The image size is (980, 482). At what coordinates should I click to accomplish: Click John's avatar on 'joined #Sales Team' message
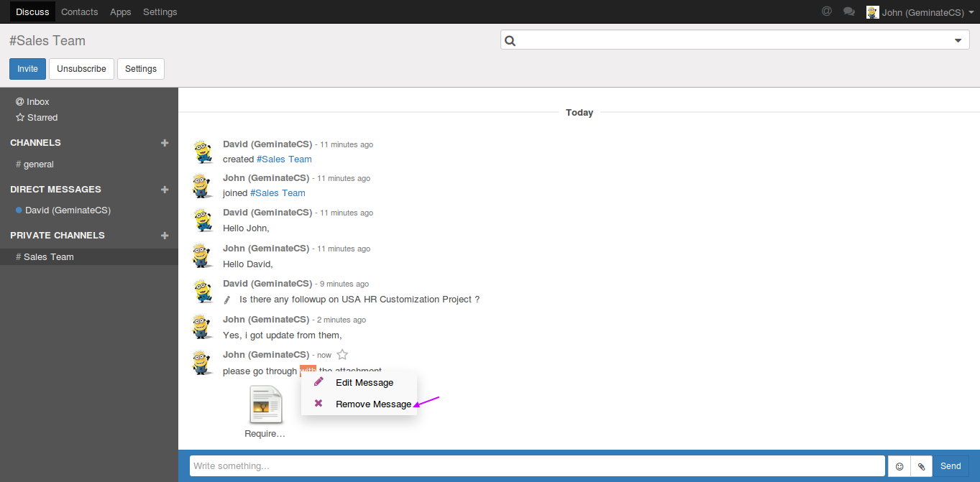(x=203, y=185)
